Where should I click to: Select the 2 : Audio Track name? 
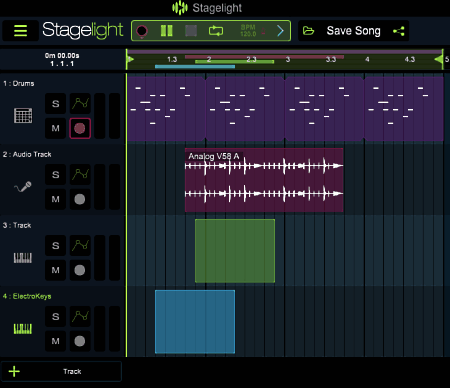pos(27,154)
